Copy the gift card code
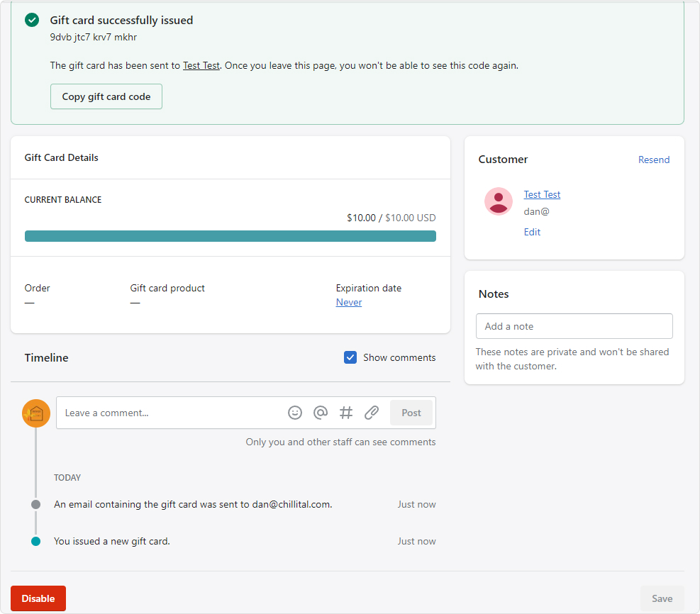The image size is (700, 614). tap(106, 96)
